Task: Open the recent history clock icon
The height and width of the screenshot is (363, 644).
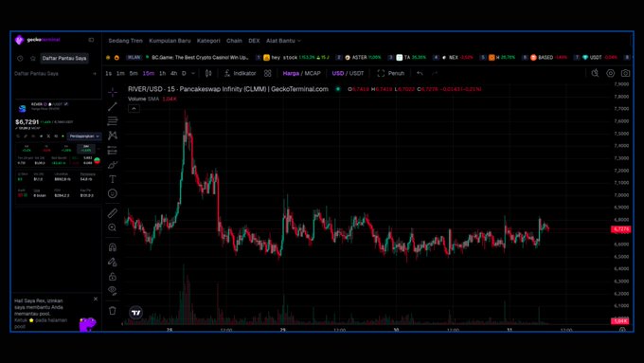Action: pos(20,59)
